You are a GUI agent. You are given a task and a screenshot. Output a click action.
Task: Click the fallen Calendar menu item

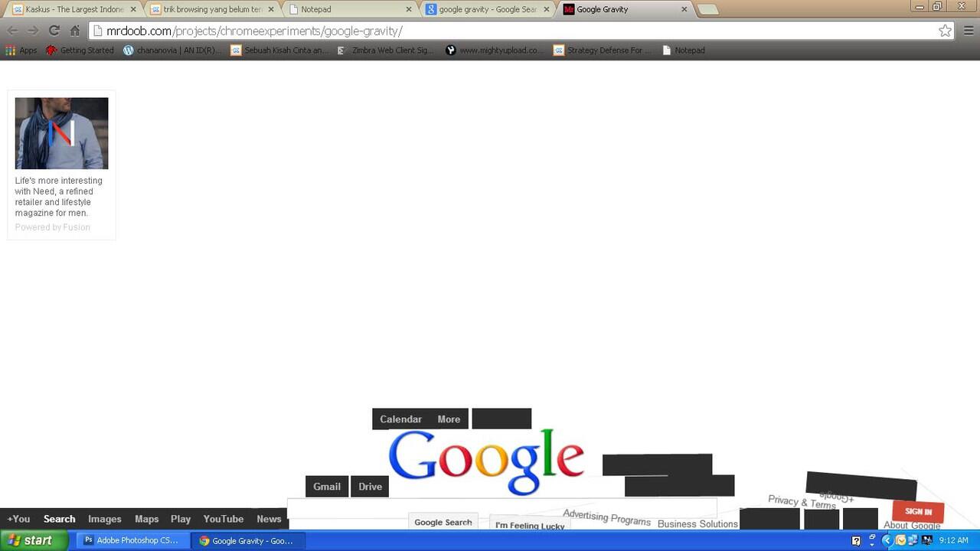pos(400,419)
